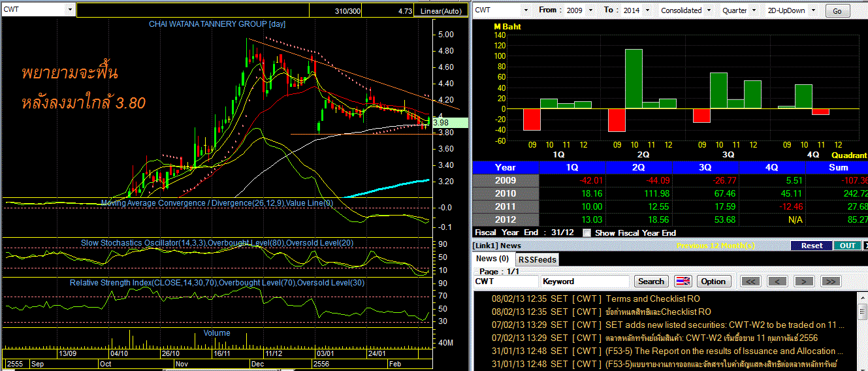The image size is (868, 371).
Task: Click the tallest green bar in the 2Q group
Action: coord(634,79)
